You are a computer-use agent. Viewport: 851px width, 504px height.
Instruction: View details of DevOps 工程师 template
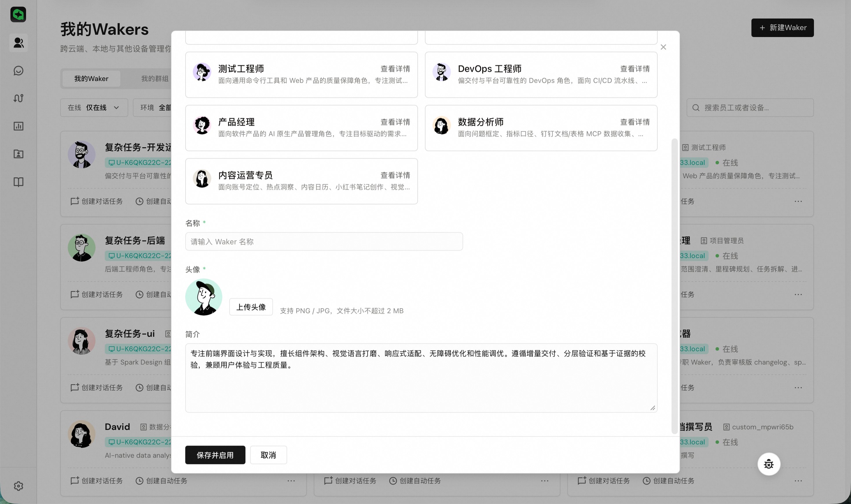[x=634, y=69]
